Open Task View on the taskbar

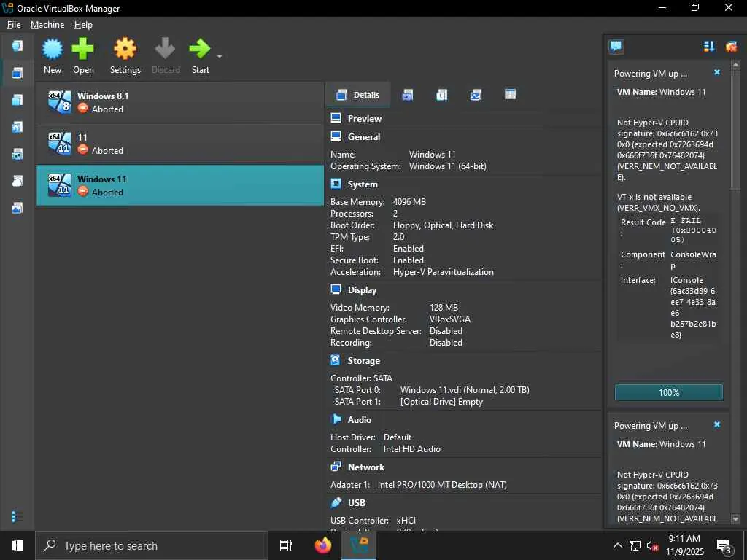click(x=286, y=545)
